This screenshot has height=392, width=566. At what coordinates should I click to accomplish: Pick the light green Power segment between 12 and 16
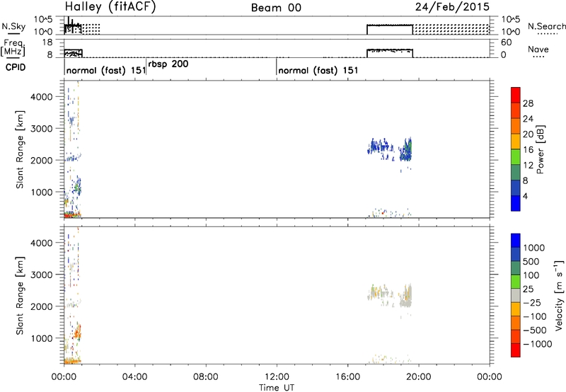[x=516, y=157]
